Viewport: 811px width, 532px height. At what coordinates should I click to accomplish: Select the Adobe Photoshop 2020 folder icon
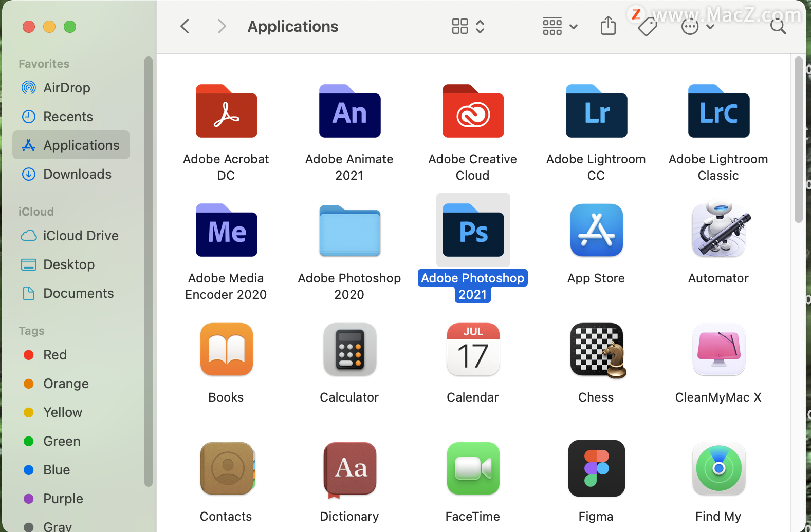pos(349,230)
